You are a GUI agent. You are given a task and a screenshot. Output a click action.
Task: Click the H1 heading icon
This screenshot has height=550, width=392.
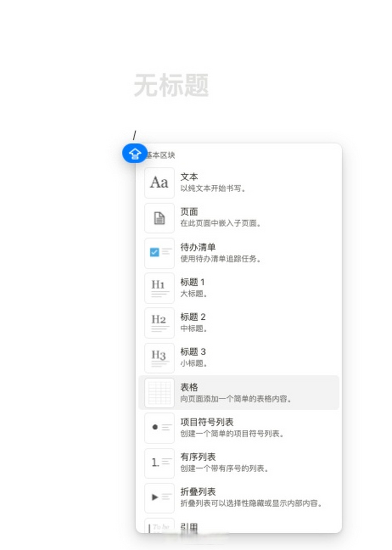click(x=159, y=288)
